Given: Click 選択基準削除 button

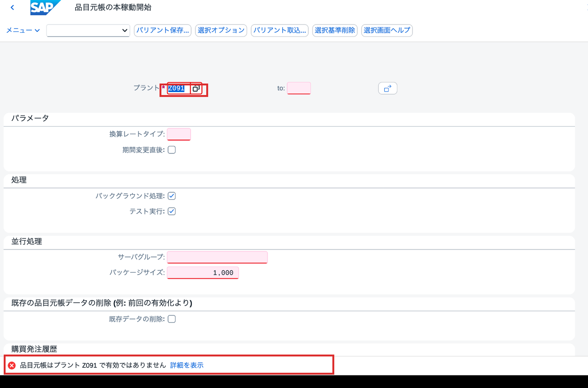Looking at the screenshot, I should coord(335,30).
